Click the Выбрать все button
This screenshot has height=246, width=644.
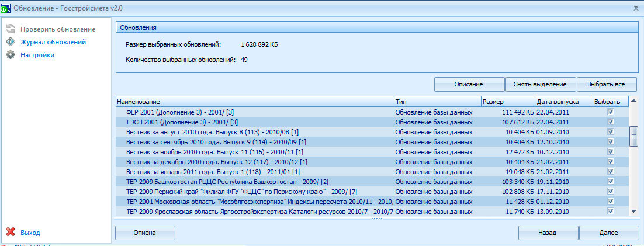pos(607,85)
